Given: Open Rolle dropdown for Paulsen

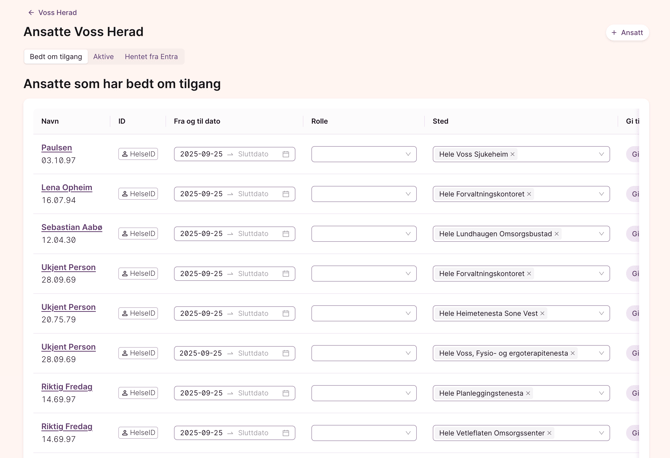Looking at the screenshot, I should pos(364,154).
